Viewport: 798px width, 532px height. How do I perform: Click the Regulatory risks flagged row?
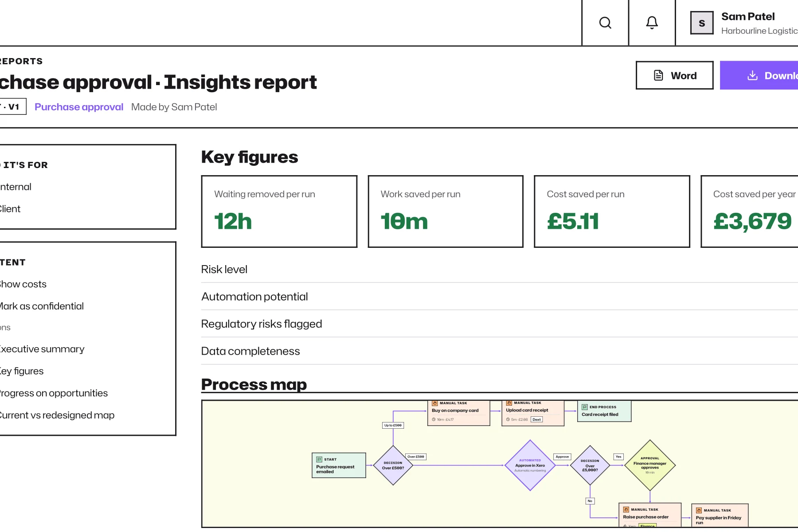pyautogui.click(x=500, y=324)
